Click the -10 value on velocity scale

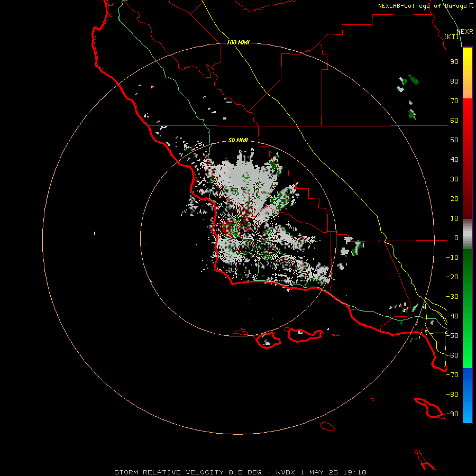(x=452, y=258)
